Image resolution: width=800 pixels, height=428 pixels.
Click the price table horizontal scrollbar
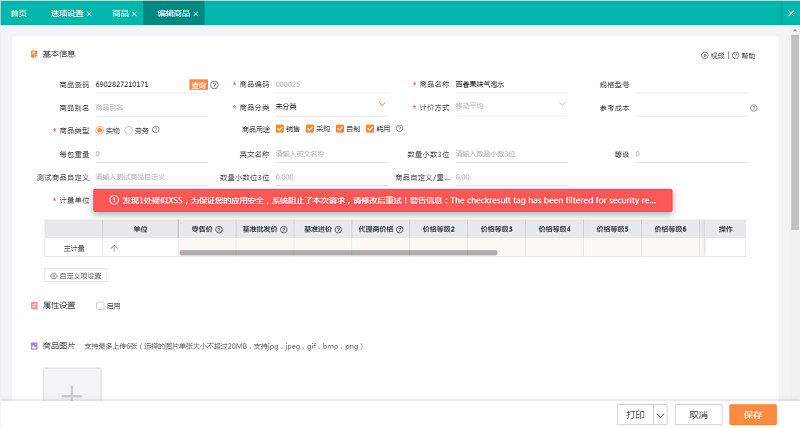338,253
